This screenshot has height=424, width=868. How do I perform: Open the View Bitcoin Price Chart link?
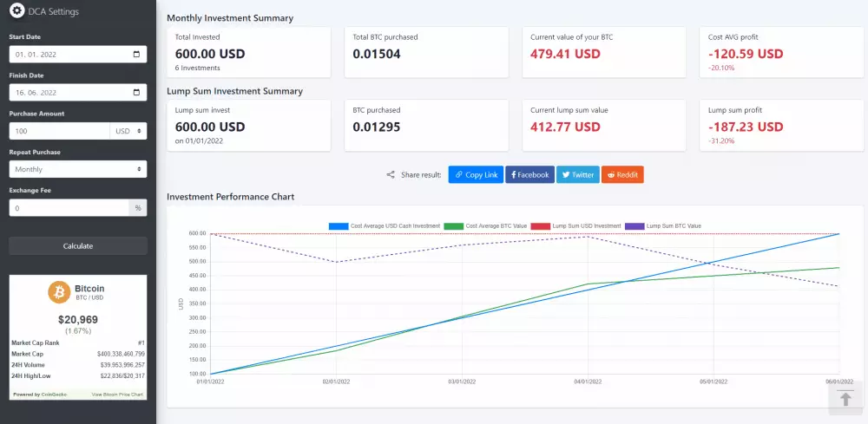coord(118,395)
